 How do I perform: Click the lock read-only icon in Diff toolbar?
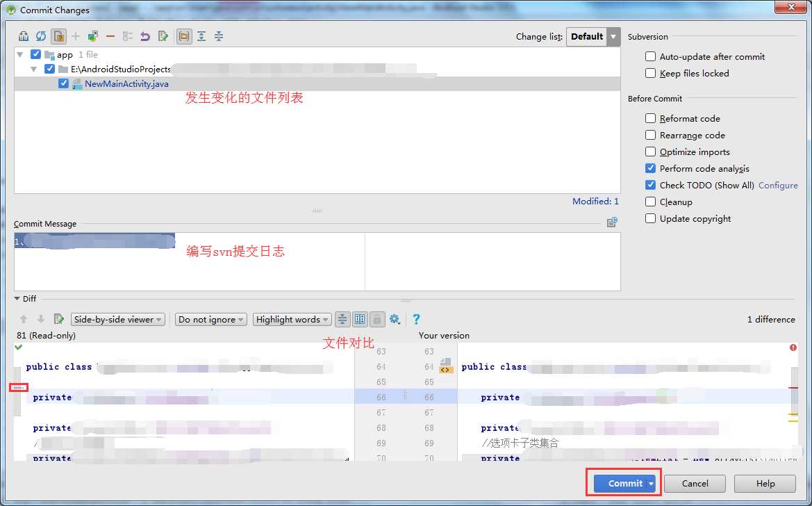(377, 319)
